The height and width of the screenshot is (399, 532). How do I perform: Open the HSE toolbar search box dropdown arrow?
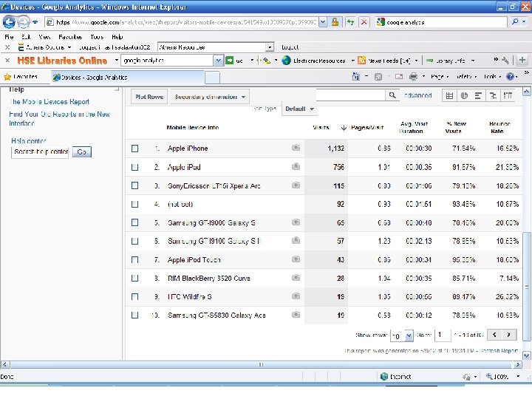coord(218,61)
